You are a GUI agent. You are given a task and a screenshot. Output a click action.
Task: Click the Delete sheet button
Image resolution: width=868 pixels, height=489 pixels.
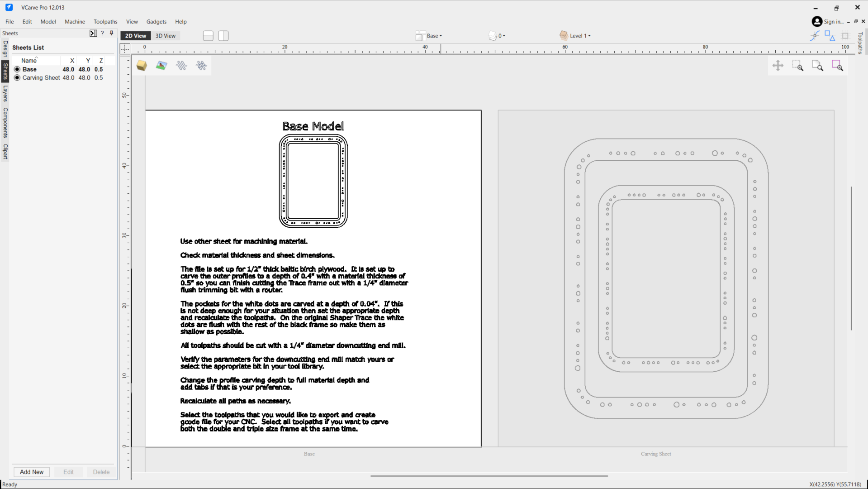coord(101,472)
